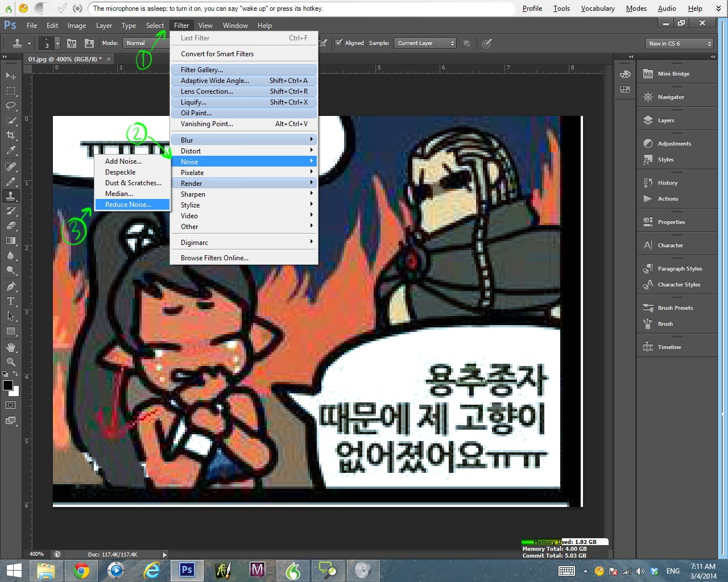Select the Lasso tool
The width and height of the screenshot is (728, 582).
coord(11,106)
